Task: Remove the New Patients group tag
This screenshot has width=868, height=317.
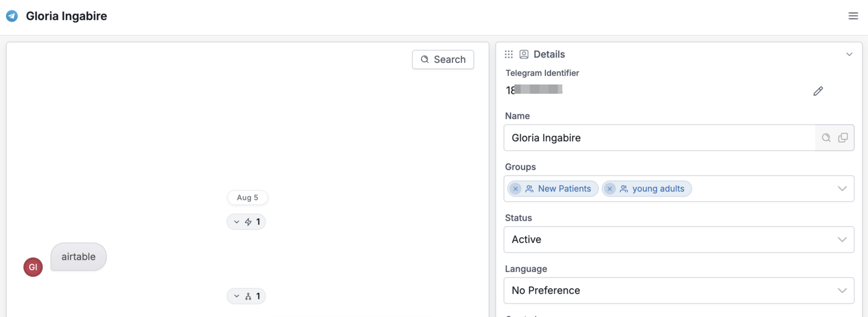Action: click(515, 189)
